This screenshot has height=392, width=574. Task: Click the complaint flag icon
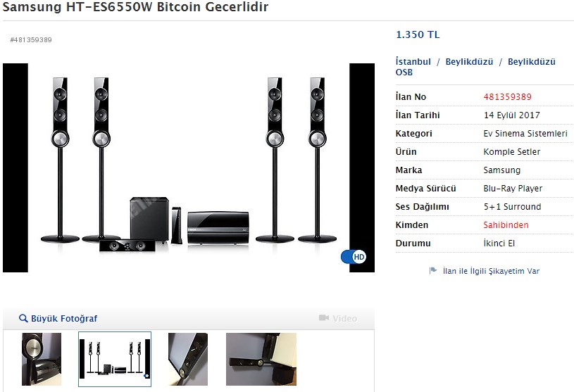pyautogui.click(x=433, y=270)
